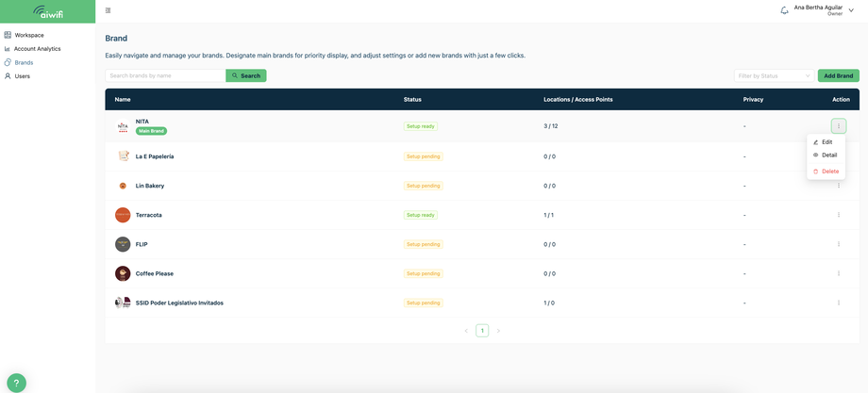Click the Users person icon
868x393 pixels.
pyautogui.click(x=8, y=76)
